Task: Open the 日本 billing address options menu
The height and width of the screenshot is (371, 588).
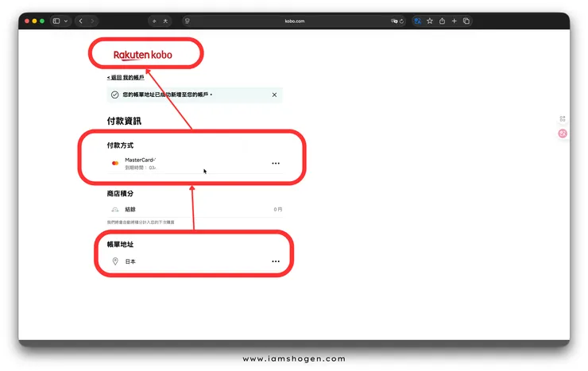Action: point(276,261)
